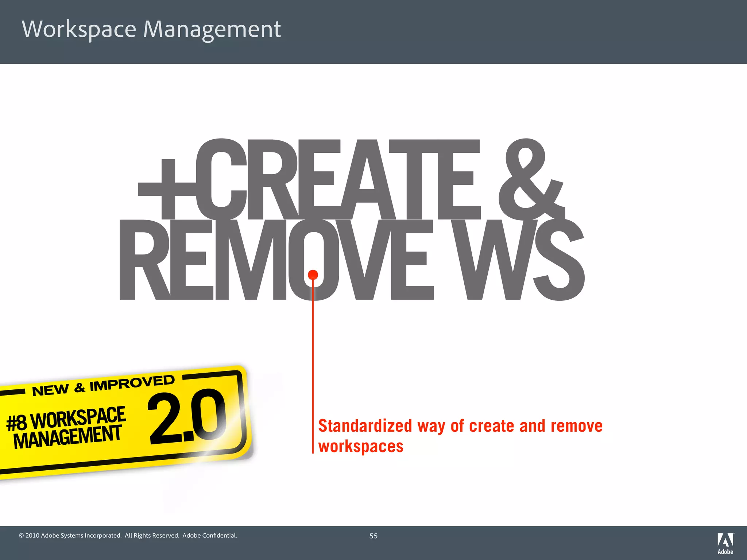The width and height of the screenshot is (747, 560).
Task: Click the 'Workspace Management' slide title
Action: [x=151, y=30]
